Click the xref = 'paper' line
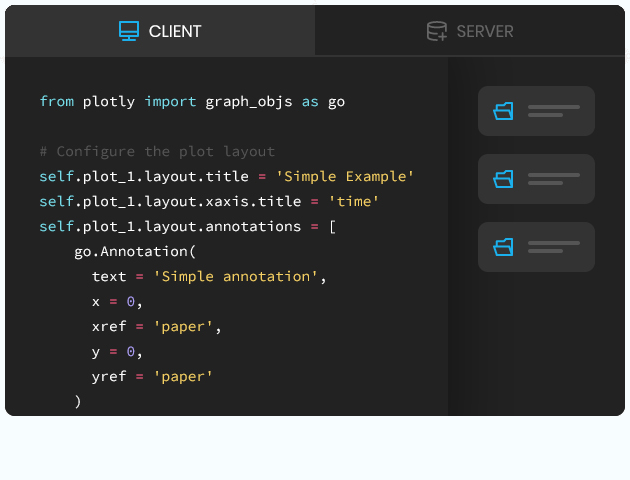The width and height of the screenshot is (630, 480). pos(156,327)
